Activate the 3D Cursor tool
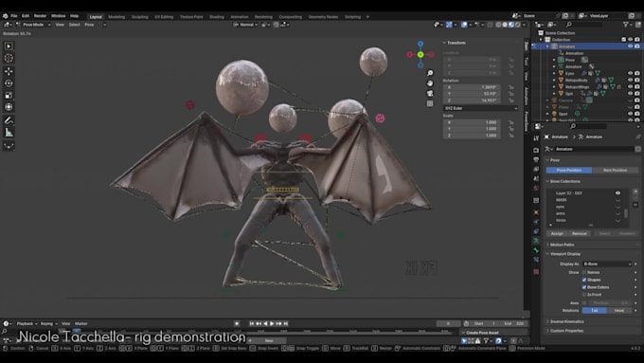Viewport: 644px width, 363px height. click(9, 59)
